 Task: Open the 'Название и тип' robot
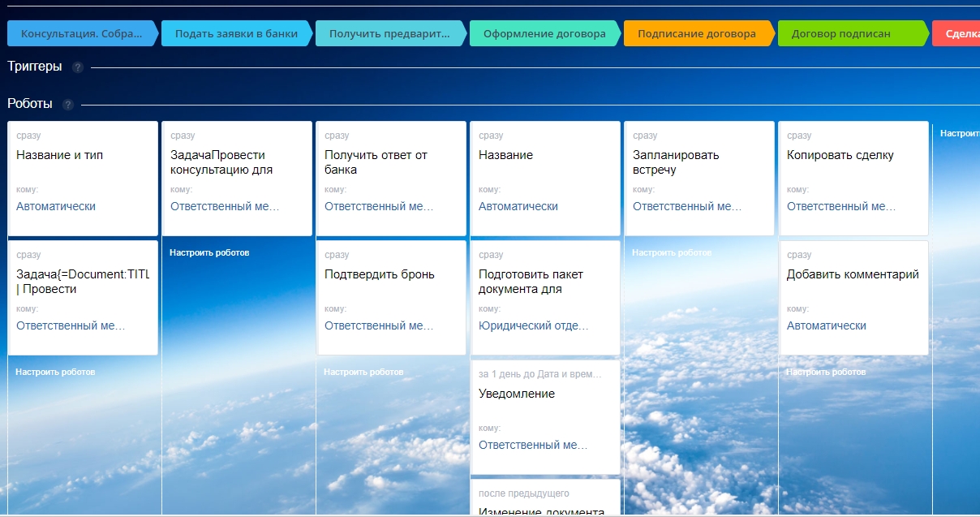[59, 155]
